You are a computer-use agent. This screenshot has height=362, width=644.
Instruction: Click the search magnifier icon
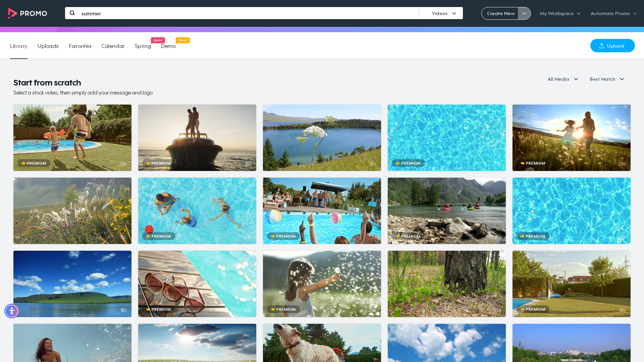click(72, 13)
